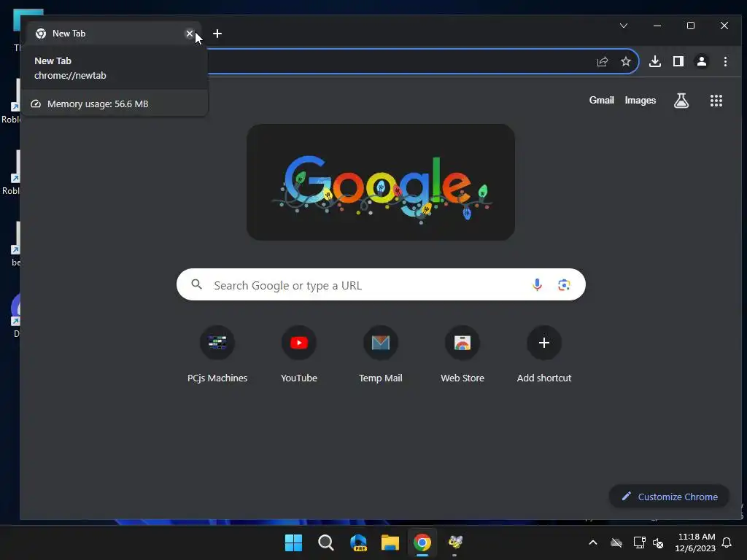This screenshot has height=560, width=747.
Task: Click the magnifier icon in the search box
Action: (197, 285)
